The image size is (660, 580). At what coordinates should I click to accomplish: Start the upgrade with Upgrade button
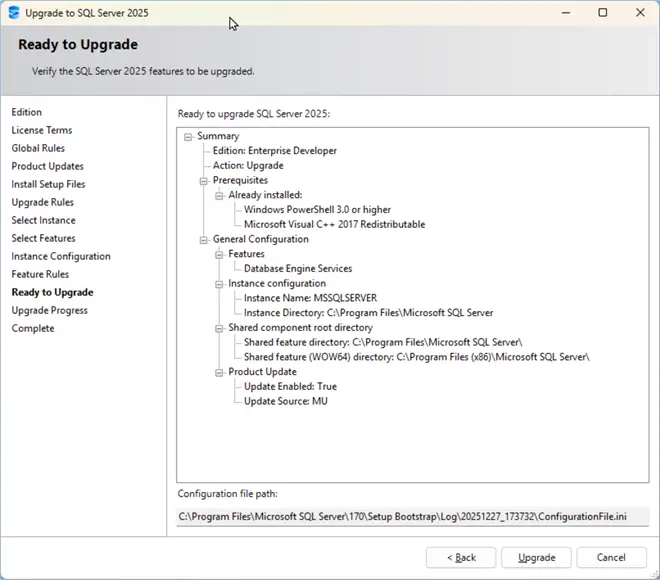coord(536,558)
